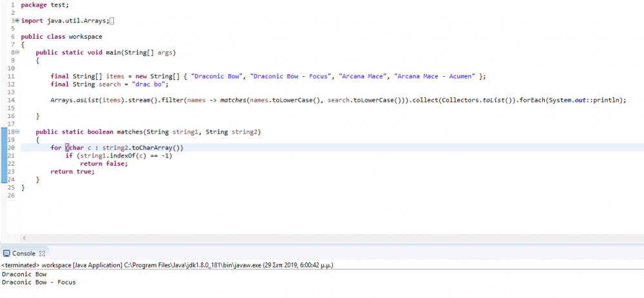Collapse the main method fold marker
644x298 pixels.
click(x=17, y=52)
